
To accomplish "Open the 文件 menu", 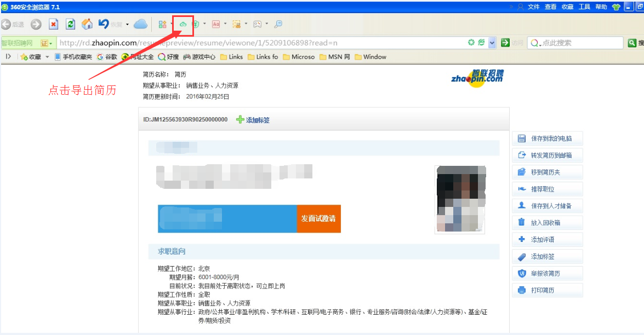I will [534, 7].
